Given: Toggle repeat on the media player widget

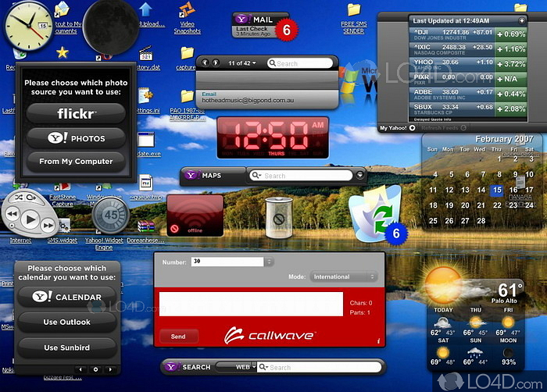Looking at the screenshot, I should (31, 198).
